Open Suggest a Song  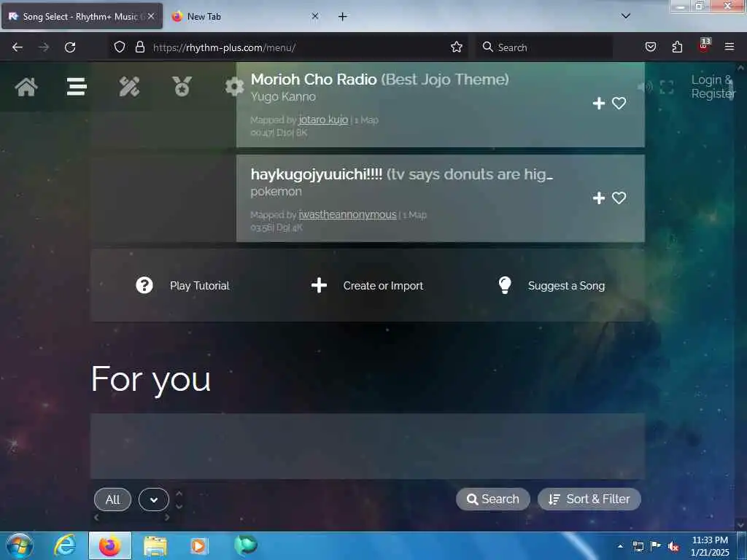click(x=566, y=286)
